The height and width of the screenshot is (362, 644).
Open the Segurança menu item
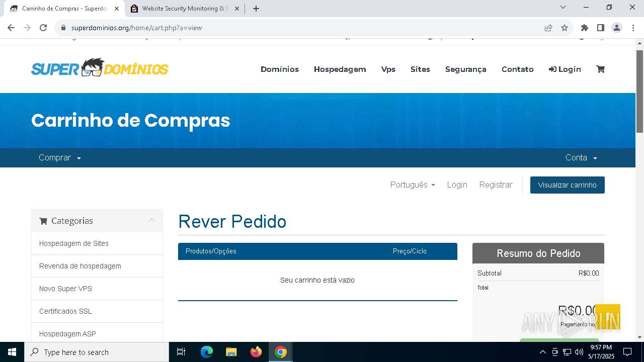tap(466, 69)
